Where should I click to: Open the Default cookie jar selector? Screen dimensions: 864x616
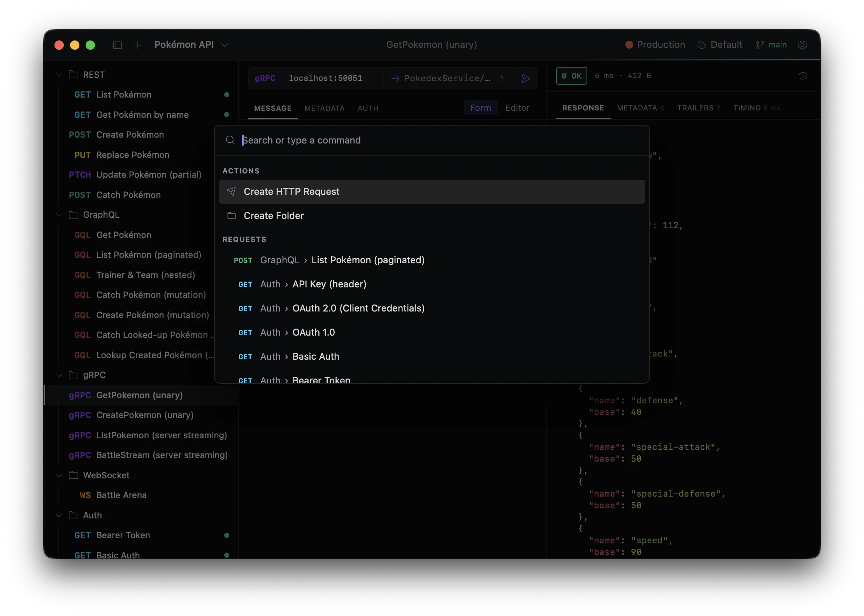(720, 45)
